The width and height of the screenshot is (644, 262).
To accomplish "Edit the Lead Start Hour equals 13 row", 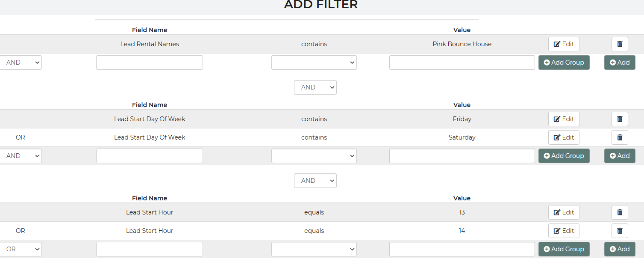I will (564, 212).
